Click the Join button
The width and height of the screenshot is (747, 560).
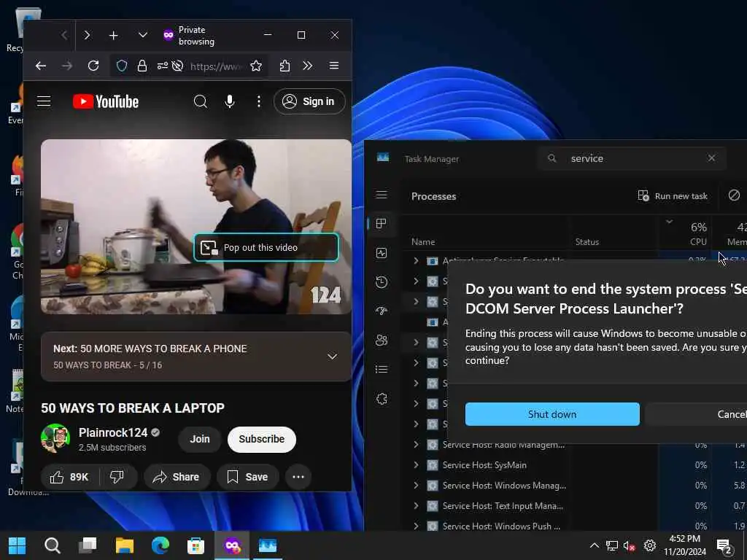tap(200, 439)
